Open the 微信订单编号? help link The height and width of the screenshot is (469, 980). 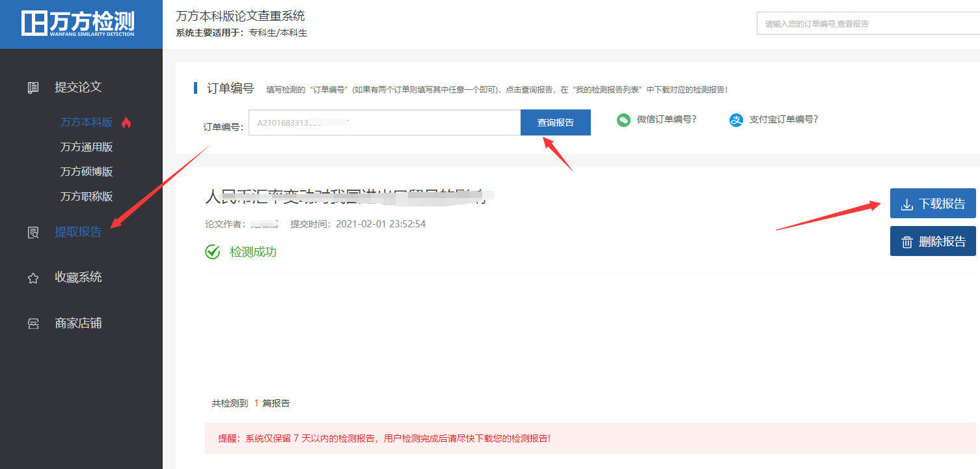[x=666, y=120]
